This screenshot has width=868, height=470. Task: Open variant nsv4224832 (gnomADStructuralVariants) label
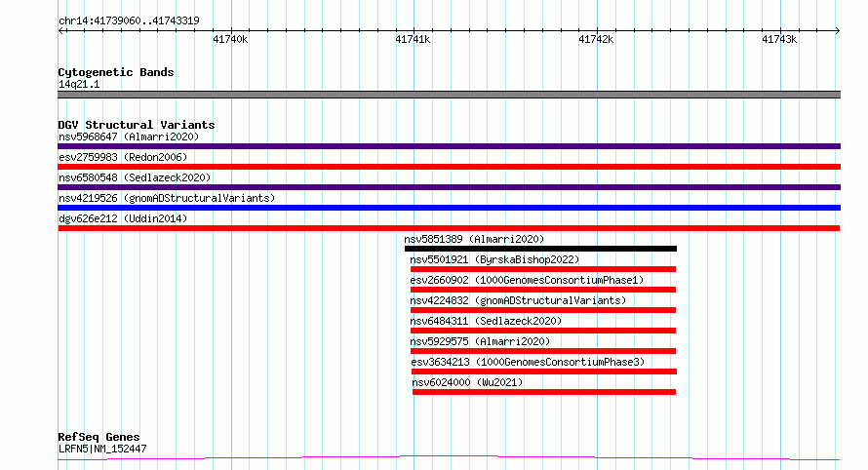[518, 300]
